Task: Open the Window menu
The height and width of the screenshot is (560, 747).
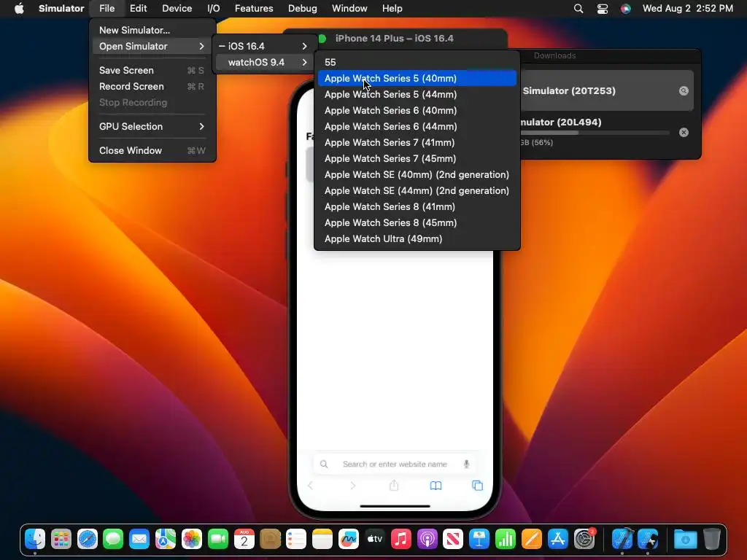Action: [349, 9]
